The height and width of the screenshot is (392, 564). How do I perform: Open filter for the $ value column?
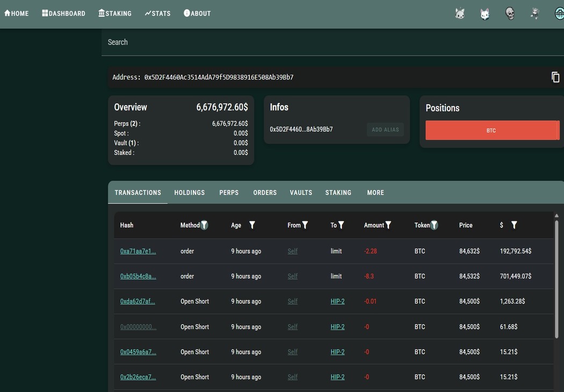[514, 225]
